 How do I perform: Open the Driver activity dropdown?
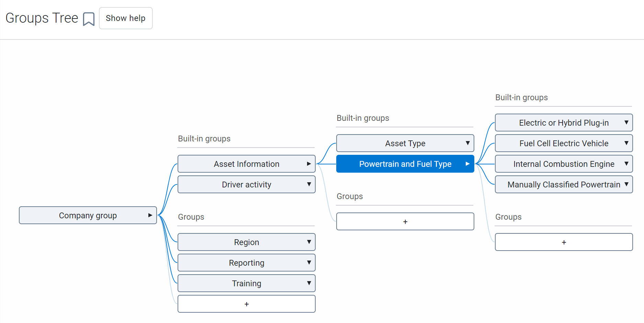[309, 184]
